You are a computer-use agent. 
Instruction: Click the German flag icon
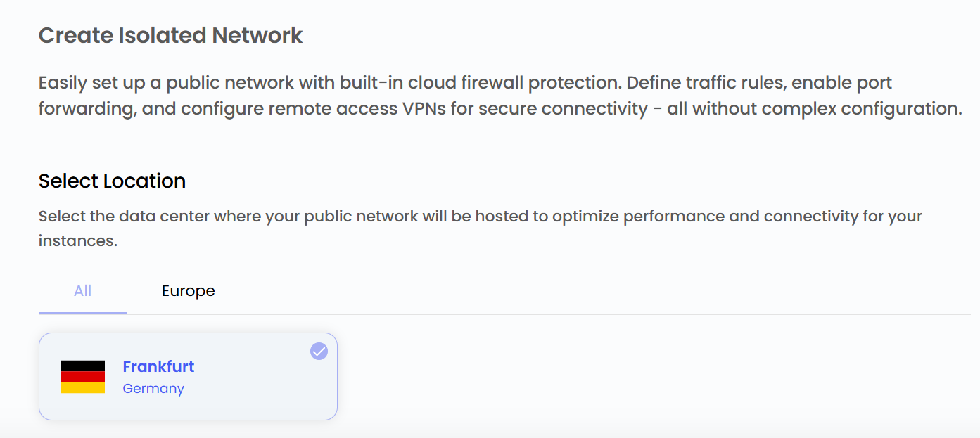coord(83,377)
